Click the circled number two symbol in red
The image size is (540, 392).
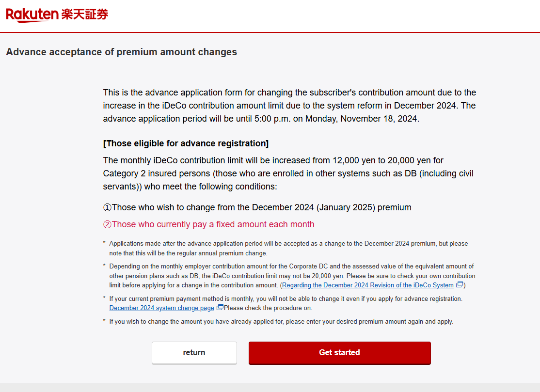[x=107, y=224]
